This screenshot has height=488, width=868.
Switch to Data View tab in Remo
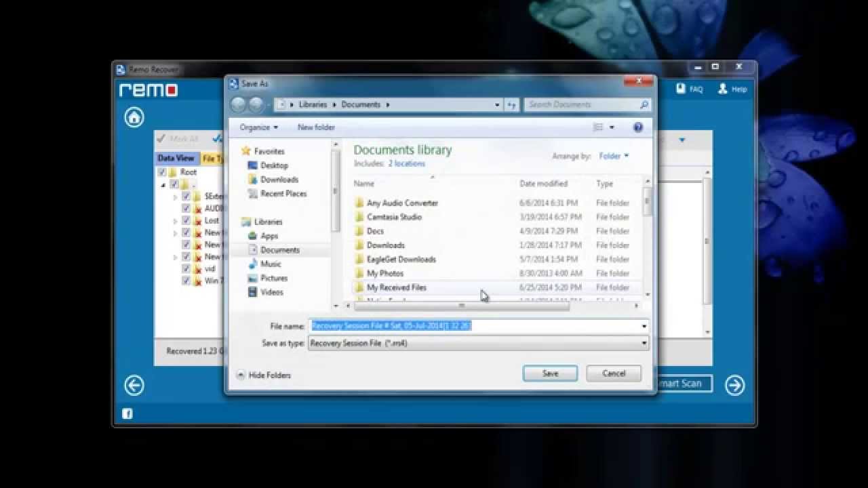(x=176, y=158)
